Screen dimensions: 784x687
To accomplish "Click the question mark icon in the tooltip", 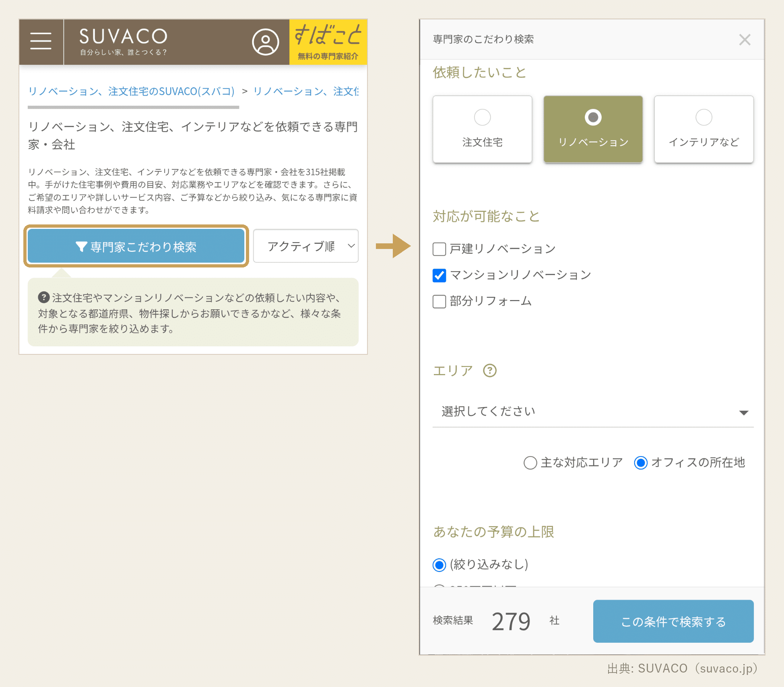I will (x=43, y=298).
